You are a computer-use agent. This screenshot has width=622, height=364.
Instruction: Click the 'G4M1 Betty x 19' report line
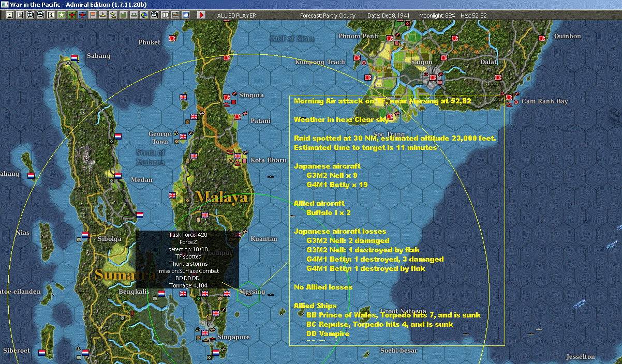[x=337, y=185]
